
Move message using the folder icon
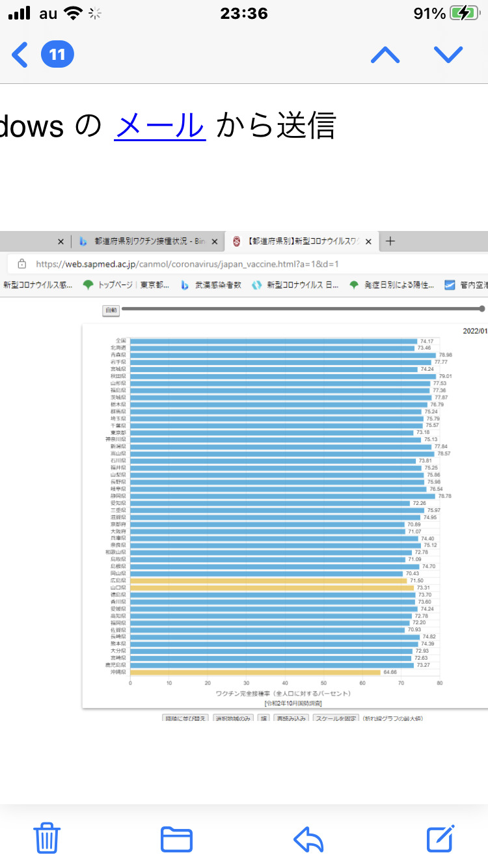coord(176,838)
